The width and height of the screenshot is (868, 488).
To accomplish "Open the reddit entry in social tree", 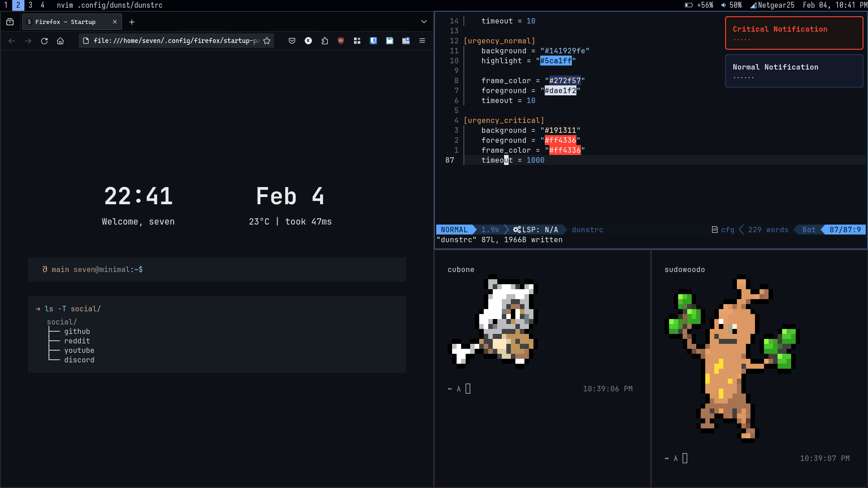I will [77, 341].
